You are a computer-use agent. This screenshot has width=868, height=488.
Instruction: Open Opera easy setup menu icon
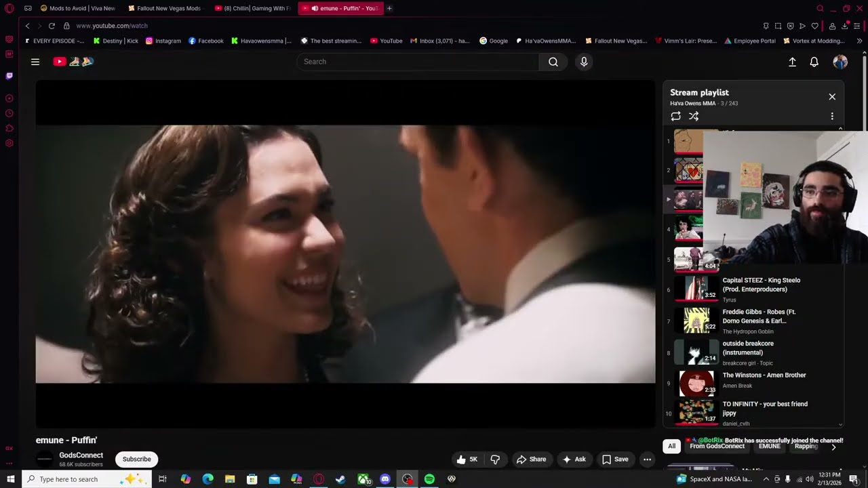[856, 26]
